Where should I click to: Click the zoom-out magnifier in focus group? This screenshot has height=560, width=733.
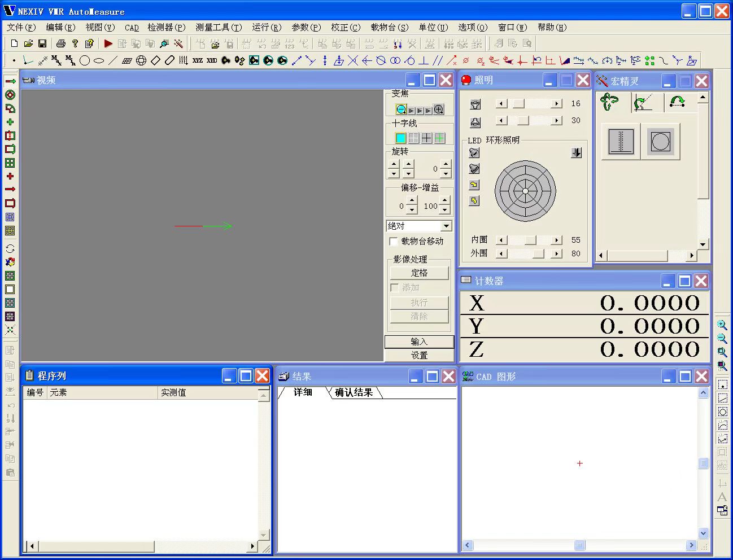401,110
